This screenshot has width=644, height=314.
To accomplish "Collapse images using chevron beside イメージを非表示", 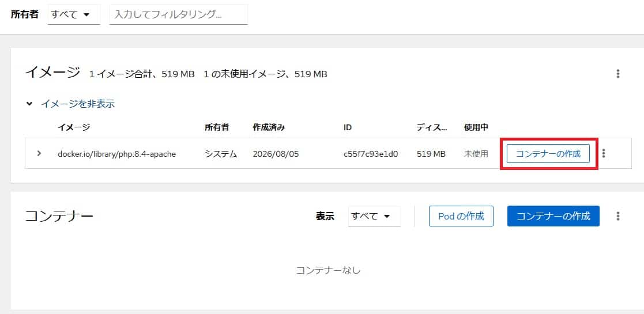I will click(29, 104).
